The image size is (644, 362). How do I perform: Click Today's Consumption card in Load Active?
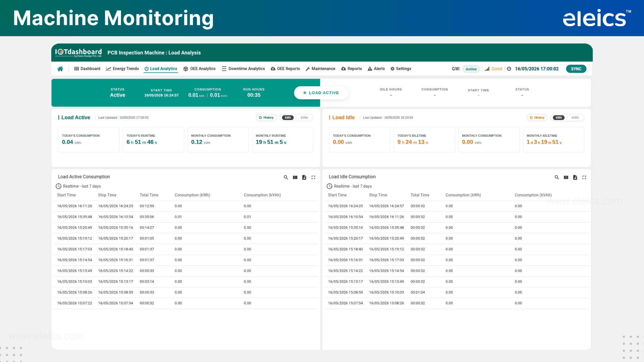coord(89,139)
